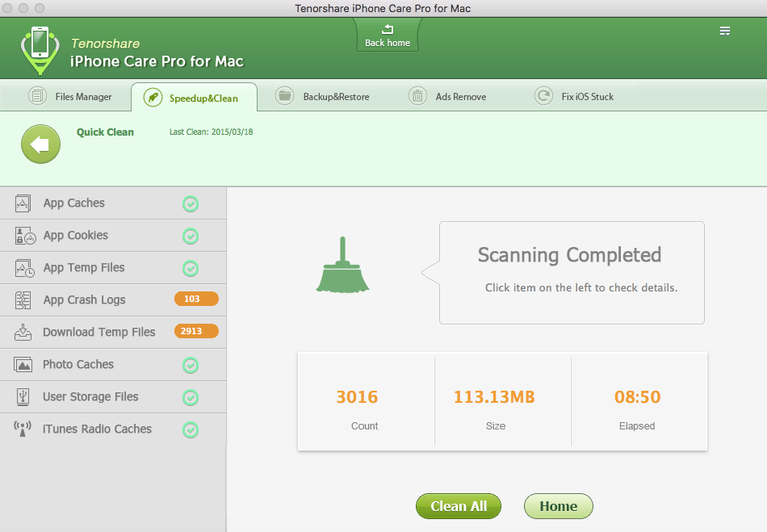Image resolution: width=767 pixels, height=532 pixels.
Task: Click the Backup&Restore folder icon
Action: coord(284,96)
